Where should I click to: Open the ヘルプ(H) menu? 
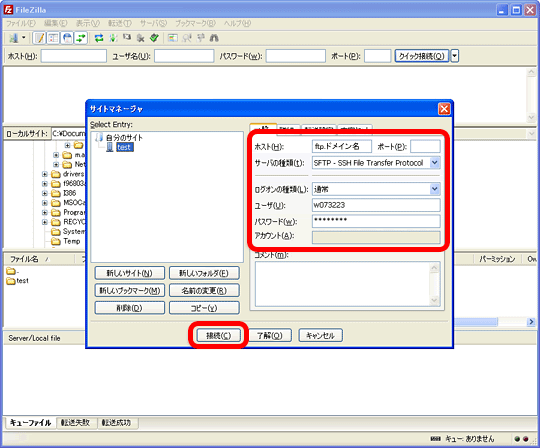point(237,23)
